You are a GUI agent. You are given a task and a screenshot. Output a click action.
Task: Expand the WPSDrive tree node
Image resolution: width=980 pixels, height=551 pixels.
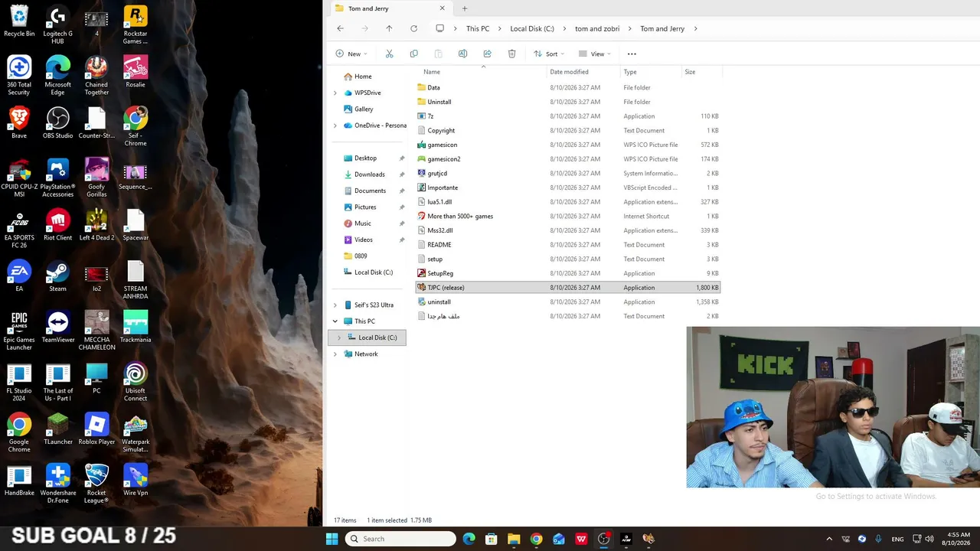(335, 93)
